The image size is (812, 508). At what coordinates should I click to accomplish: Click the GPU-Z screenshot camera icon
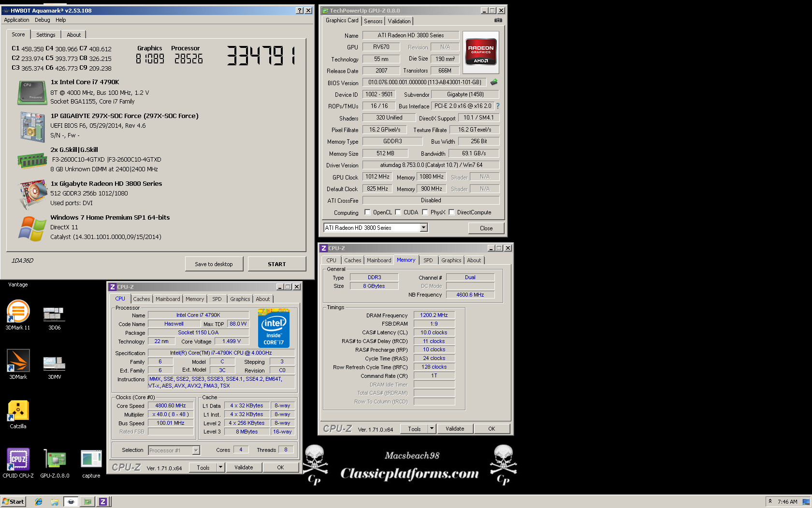click(498, 20)
